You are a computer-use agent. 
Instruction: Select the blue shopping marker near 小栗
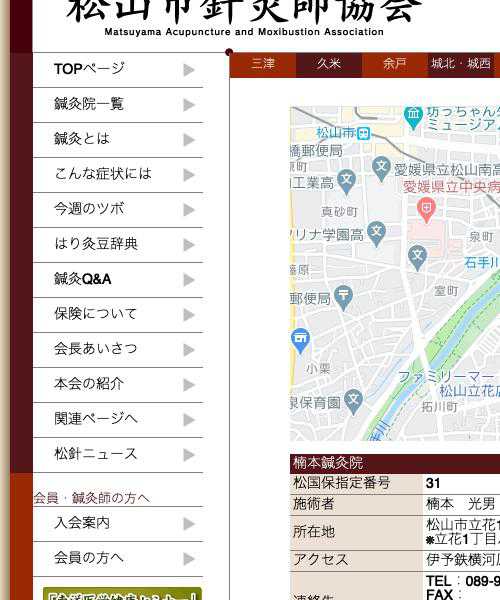300,340
